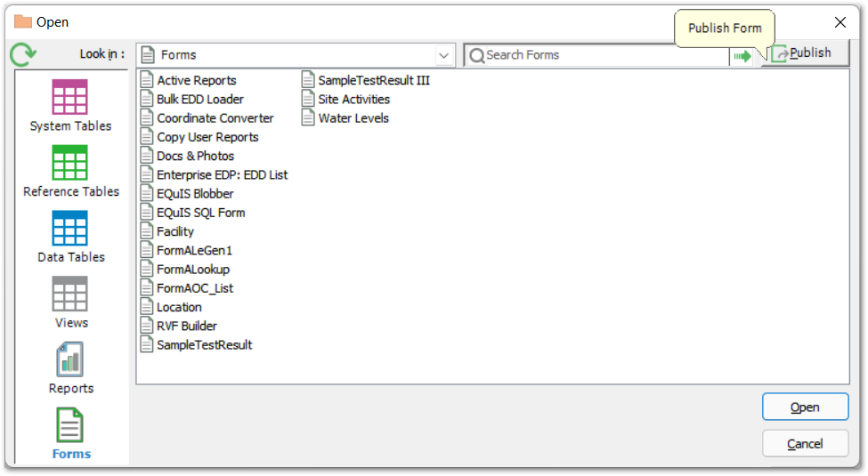Cancel the Open dialog

805,443
